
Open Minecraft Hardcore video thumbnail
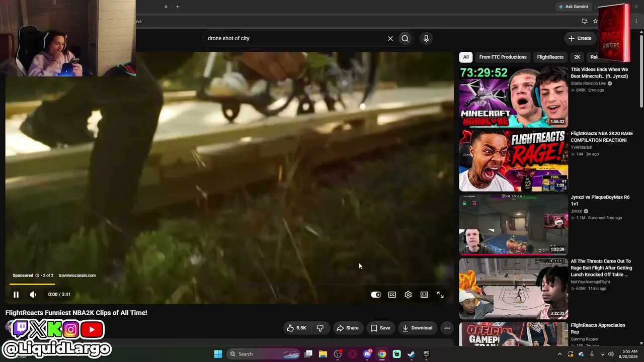pyautogui.click(x=513, y=97)
